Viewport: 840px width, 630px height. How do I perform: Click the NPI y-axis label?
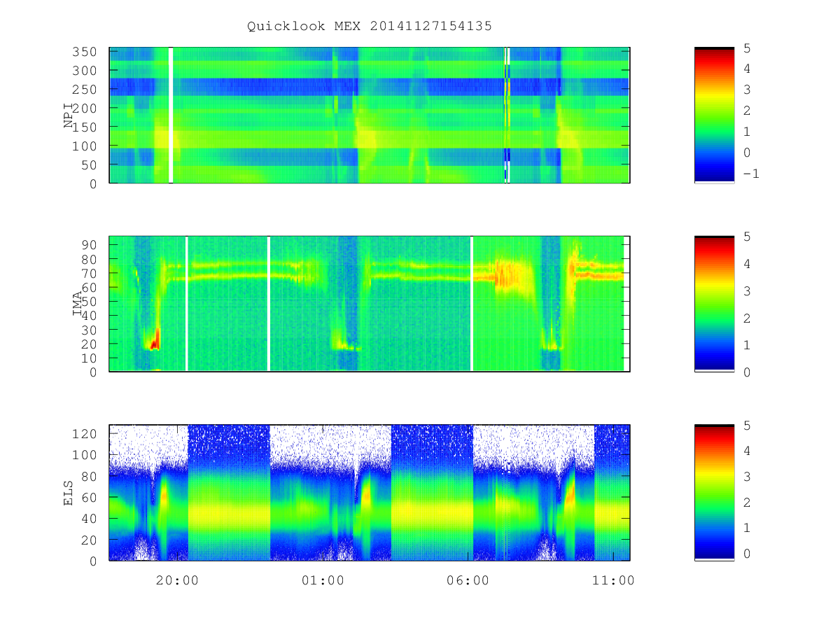coord(69,115)
